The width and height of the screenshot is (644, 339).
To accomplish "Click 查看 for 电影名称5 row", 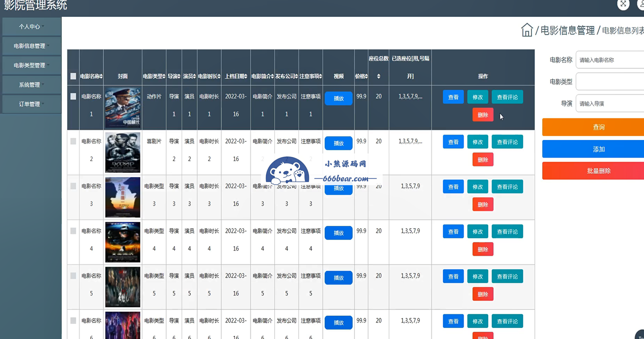I will click(x=453, y=276).
